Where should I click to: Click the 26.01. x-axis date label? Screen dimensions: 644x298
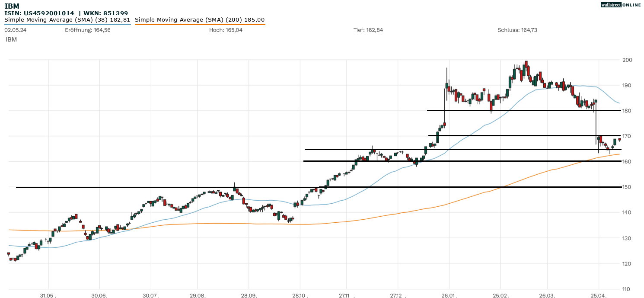point(449,296)
